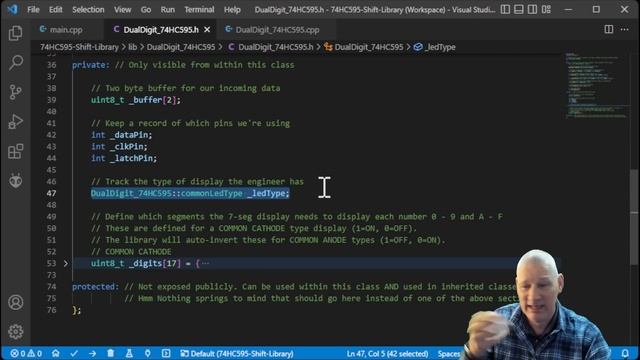Open the lib breadcrumb dropdown
Screen dimensions: 640x360
[133, 47]
